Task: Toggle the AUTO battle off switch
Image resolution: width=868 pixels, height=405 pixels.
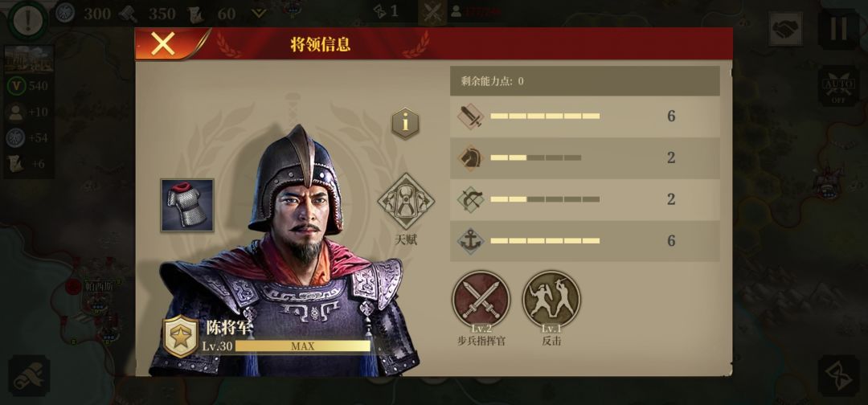Action: tap(838, 86)
